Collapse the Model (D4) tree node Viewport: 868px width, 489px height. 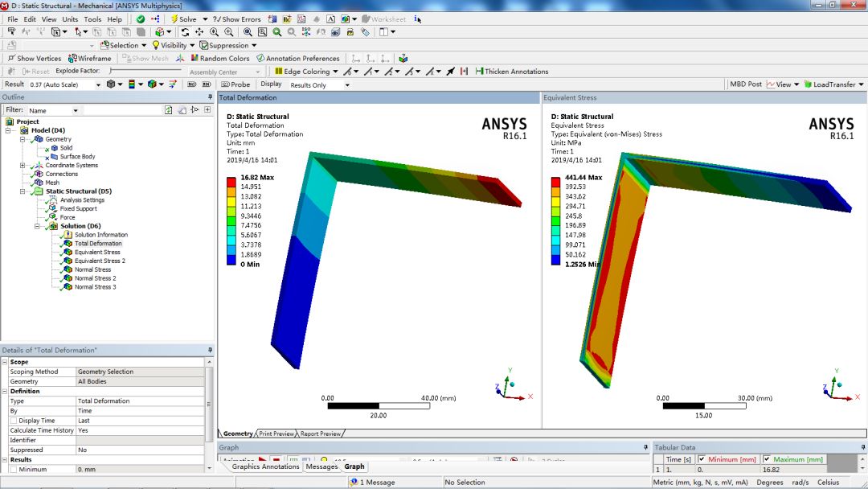coord(8,130)
